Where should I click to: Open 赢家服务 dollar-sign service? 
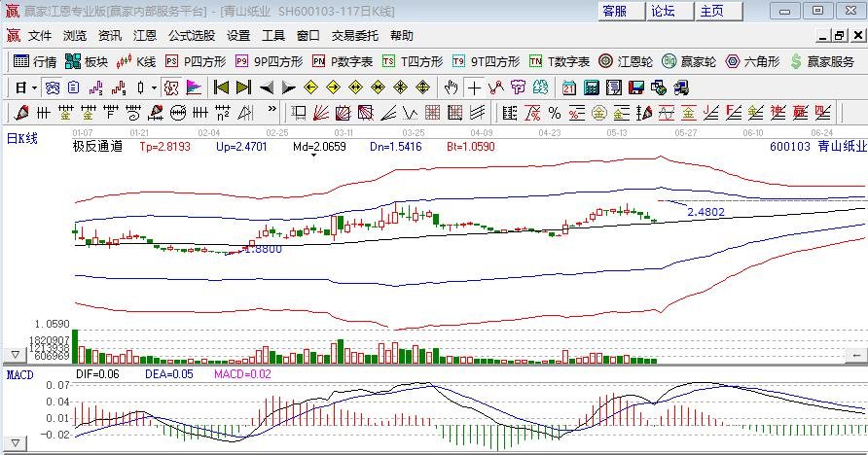(x=822, y=61)
